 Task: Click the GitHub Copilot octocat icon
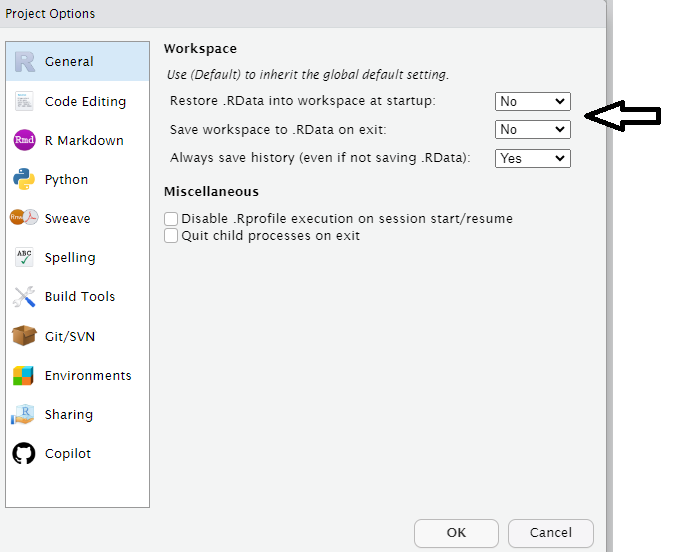coord(25,454)
